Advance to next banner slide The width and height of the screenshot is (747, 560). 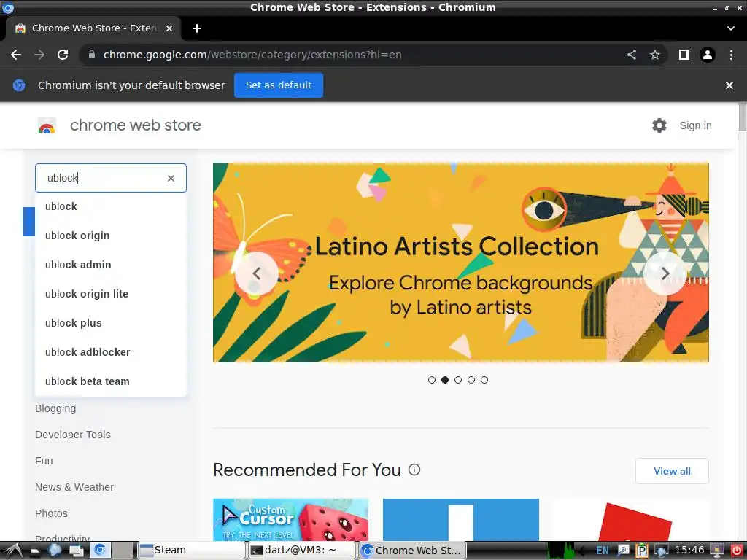click(665, 273)
